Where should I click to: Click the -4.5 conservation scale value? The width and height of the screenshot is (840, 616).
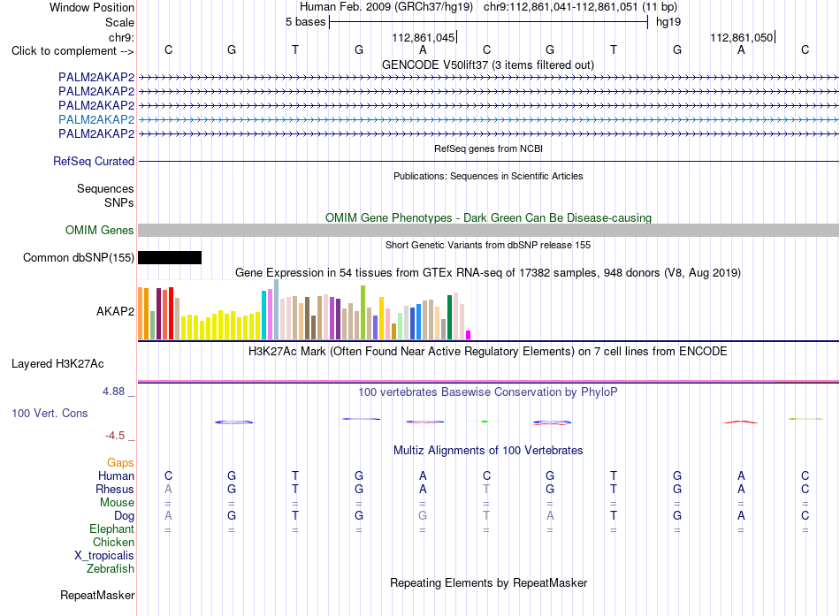(115, 436)
